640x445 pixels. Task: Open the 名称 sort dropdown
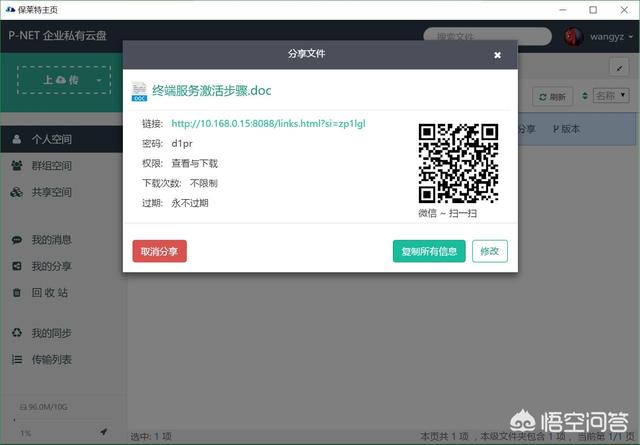tap(611, 96)
